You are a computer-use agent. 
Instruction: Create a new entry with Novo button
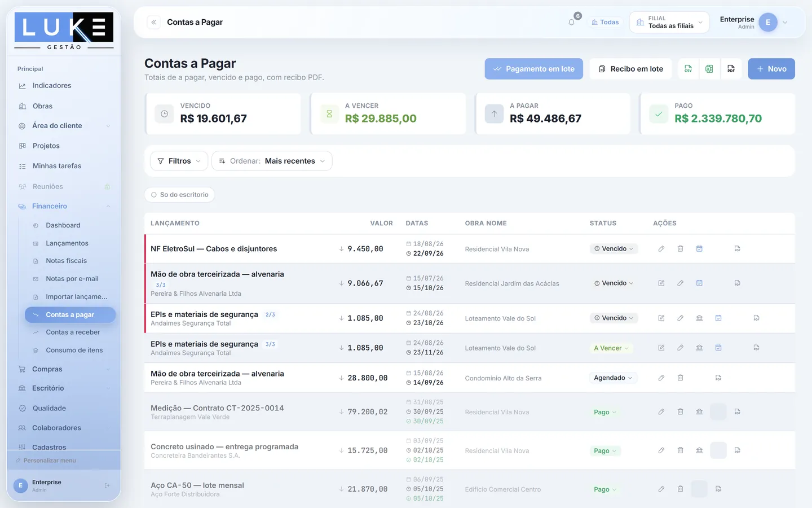click(771, 69)
